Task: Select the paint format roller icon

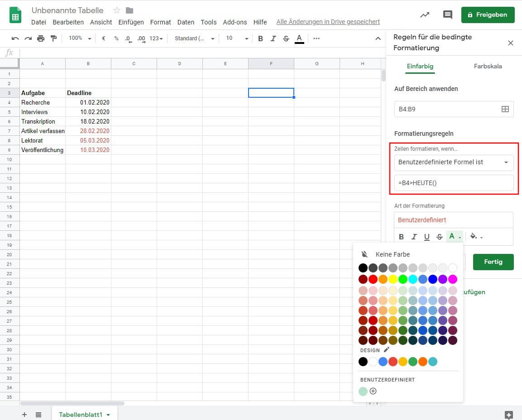Action: 53,38
